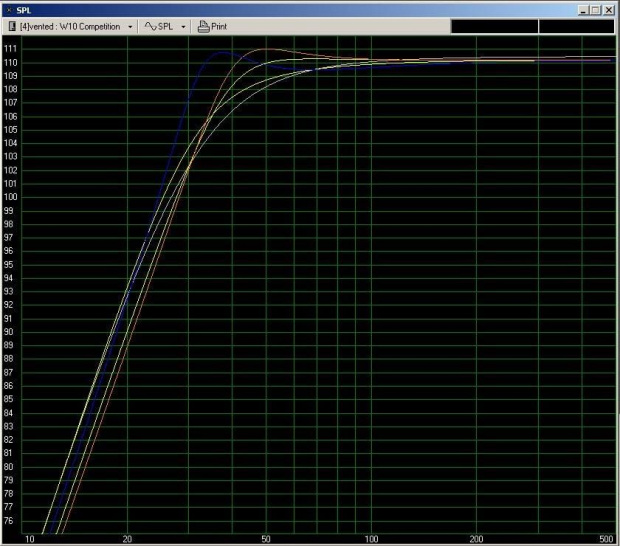Maximize the SPL window
The height and width of the screenshot is (546, 620).
[x=595, y=10]
